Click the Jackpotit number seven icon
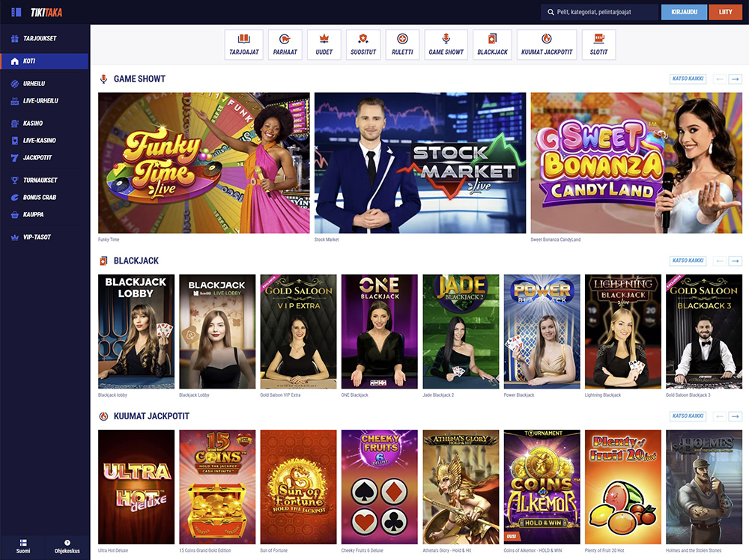The image size is (749, 560). [15, 157]
